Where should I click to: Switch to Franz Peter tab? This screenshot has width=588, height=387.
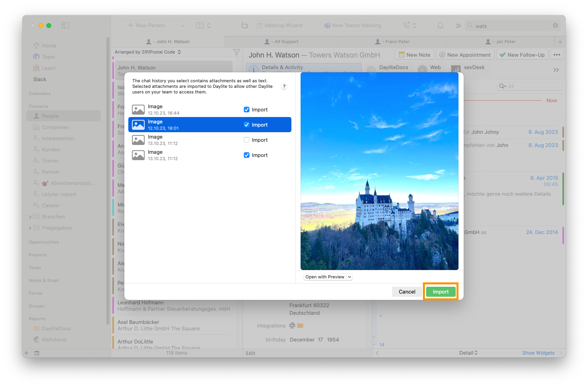(392, 42)
